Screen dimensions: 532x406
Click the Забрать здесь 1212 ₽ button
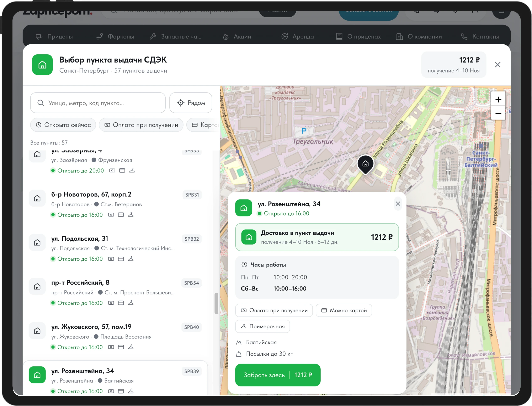point(278,375)
